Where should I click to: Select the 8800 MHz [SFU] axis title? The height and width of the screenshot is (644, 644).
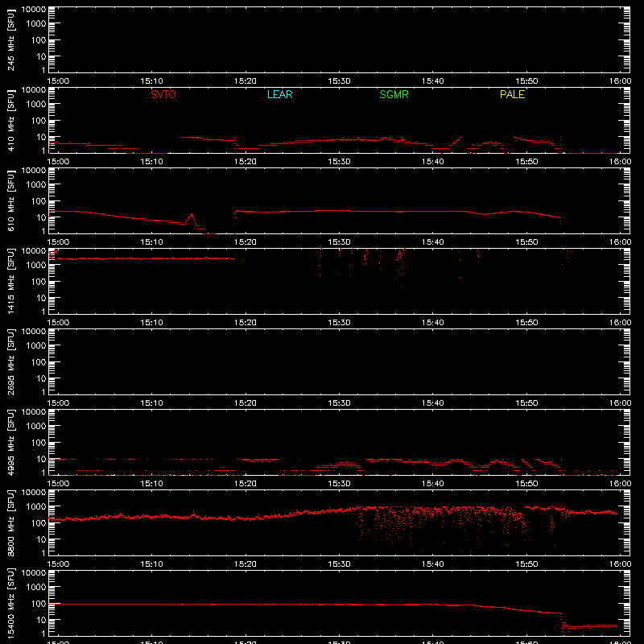coord(10,522)
